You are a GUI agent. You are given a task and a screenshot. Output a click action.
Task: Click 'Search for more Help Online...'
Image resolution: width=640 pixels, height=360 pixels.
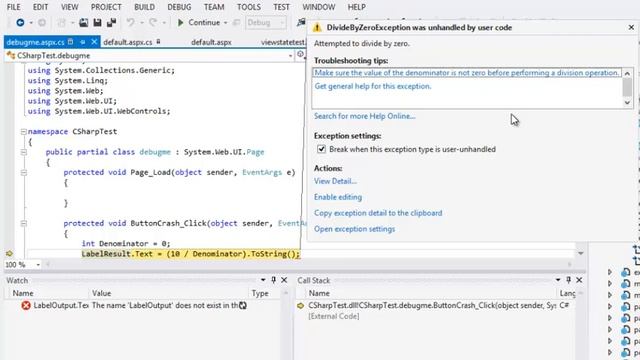[x=364, y=116]
